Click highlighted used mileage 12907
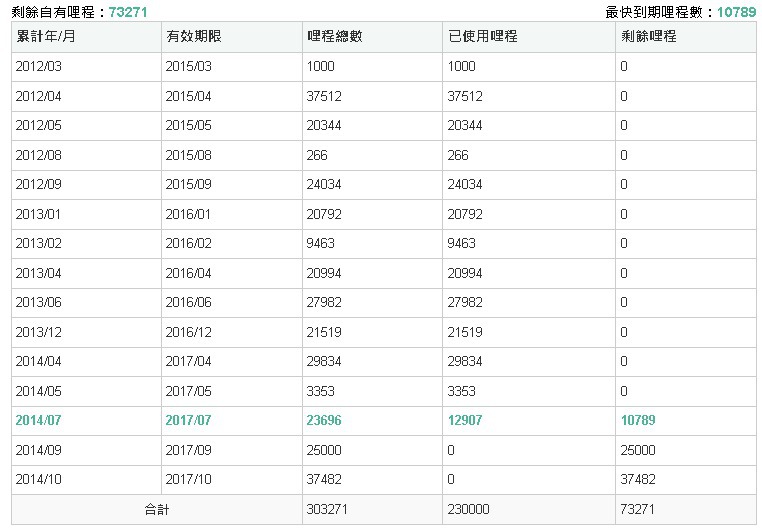Viewport: 762px width, 529px height. (x=465, y=420)
